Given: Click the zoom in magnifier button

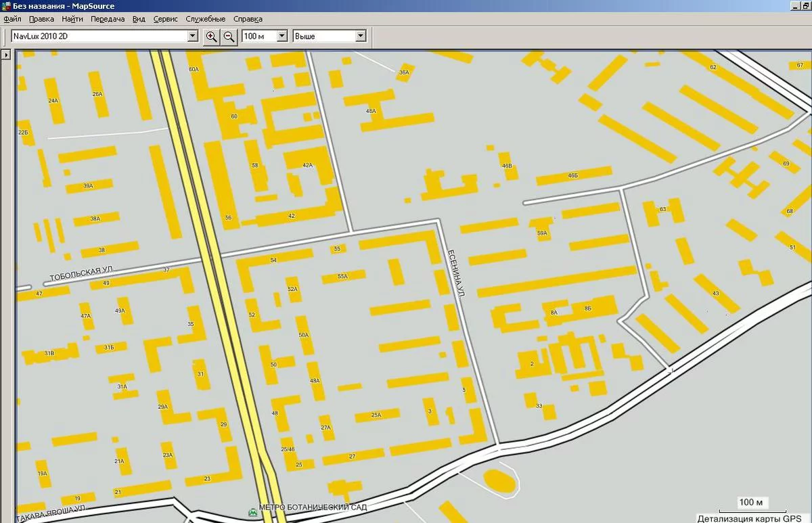Looking at the screenshot, I should [212, 37].
